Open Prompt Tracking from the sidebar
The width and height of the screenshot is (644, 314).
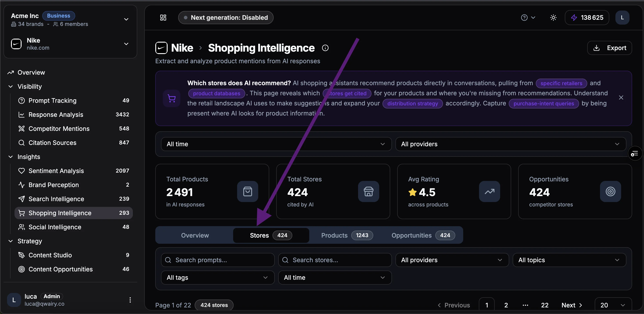(x=52, y=101)
